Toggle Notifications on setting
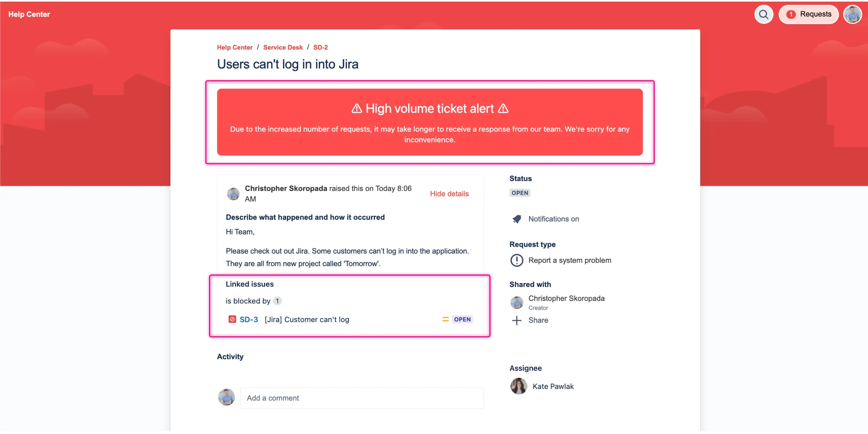Viewport: 868px width, 434px height. click(x=553, y=219)
